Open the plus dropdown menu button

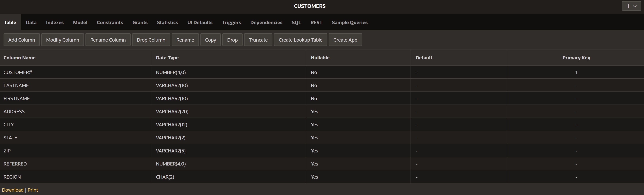click(631, 6)
